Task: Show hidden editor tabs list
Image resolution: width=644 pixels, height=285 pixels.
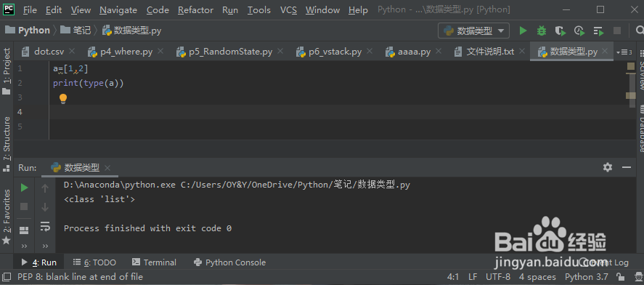Action: [624, 52]
